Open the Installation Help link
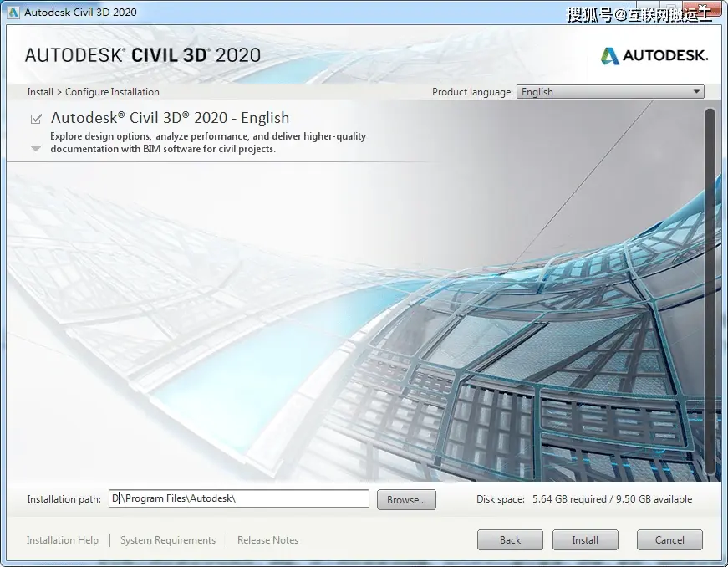The image size is (728, 567). 62,540
